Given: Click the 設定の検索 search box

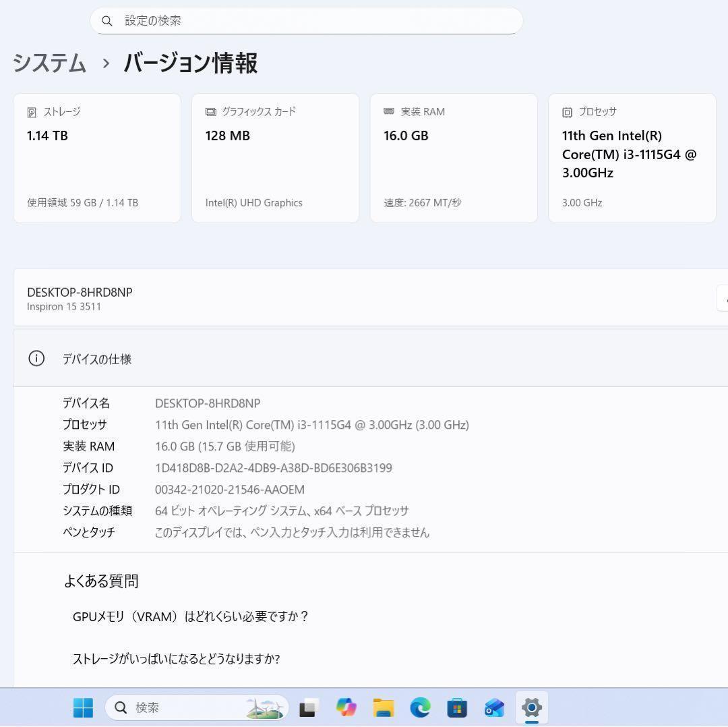Looking at the screenshot, I should point(307,21).
